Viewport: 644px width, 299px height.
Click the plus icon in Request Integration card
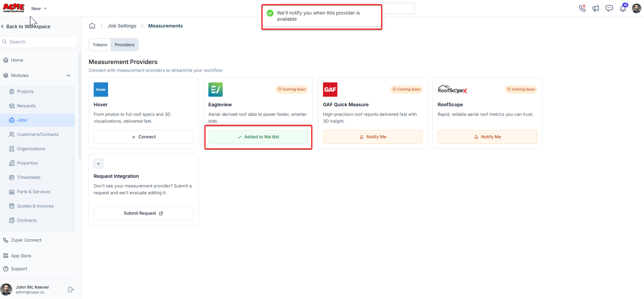98,164
